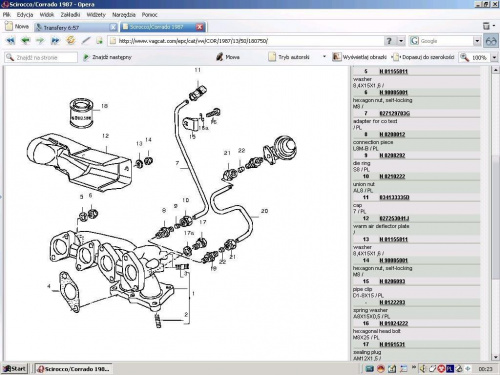The image size is (500, 375).
Task: Toggle Dopasuj do szerokości fit width
Action: pos(423,57)
